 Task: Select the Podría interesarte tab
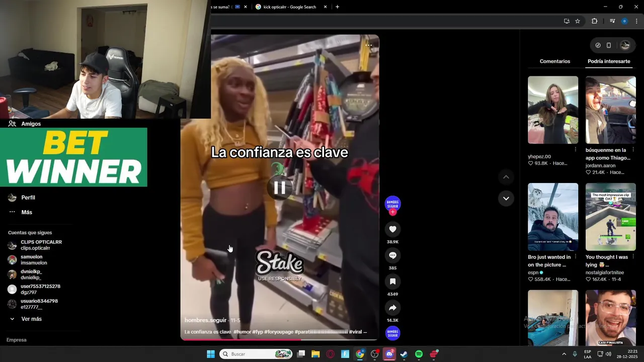609,61
